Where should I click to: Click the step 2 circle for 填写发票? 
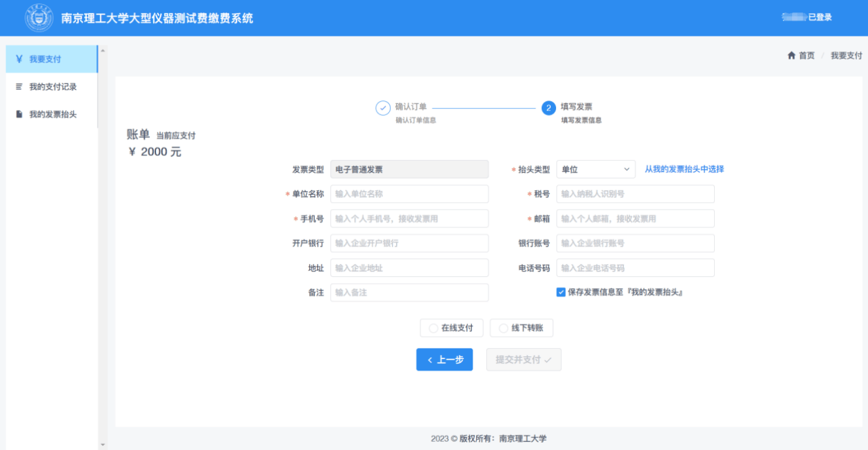tap(548, 108)
